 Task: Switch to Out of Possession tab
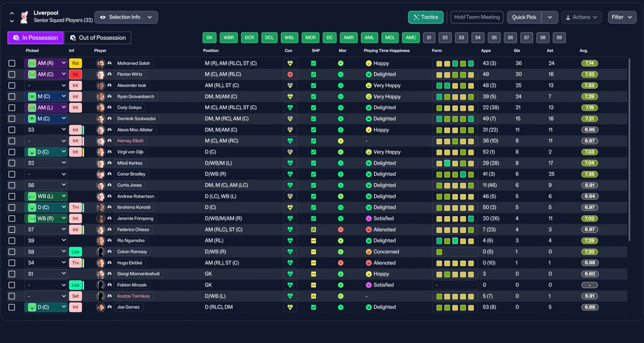click(x=98, y=38)
